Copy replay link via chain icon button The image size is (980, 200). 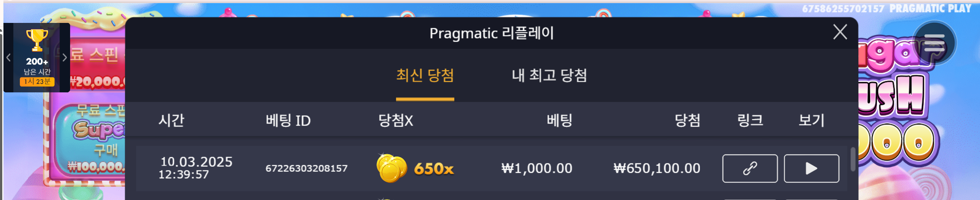pyautogui.click(x=750, y=168)
